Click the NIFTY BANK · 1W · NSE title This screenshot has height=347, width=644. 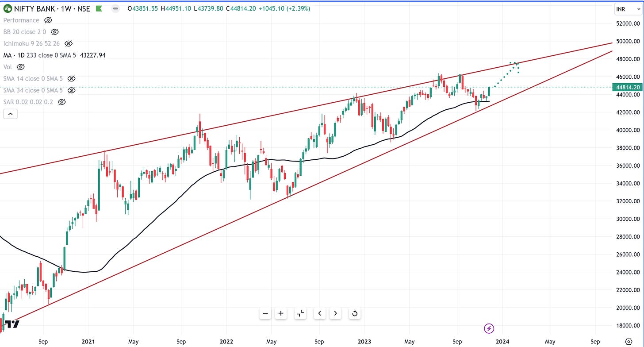[53, 8]
